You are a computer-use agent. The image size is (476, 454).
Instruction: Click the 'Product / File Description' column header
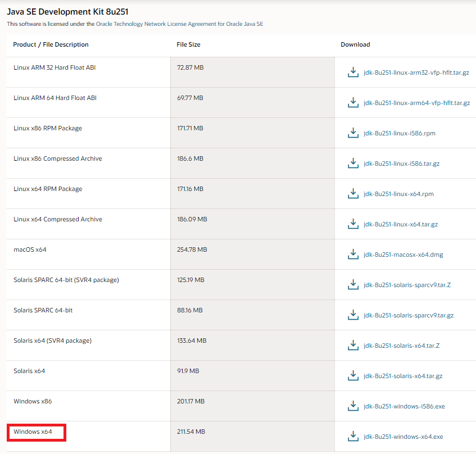point(51,44)
